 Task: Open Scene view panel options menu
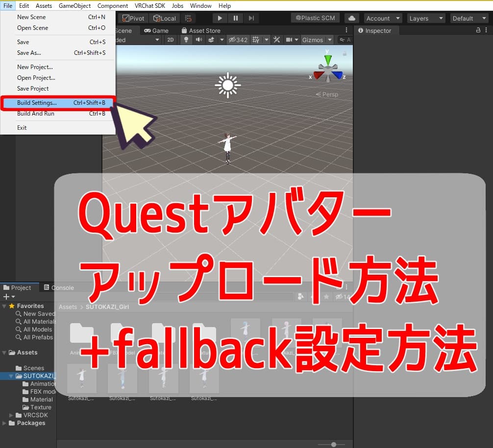(346, 30)
